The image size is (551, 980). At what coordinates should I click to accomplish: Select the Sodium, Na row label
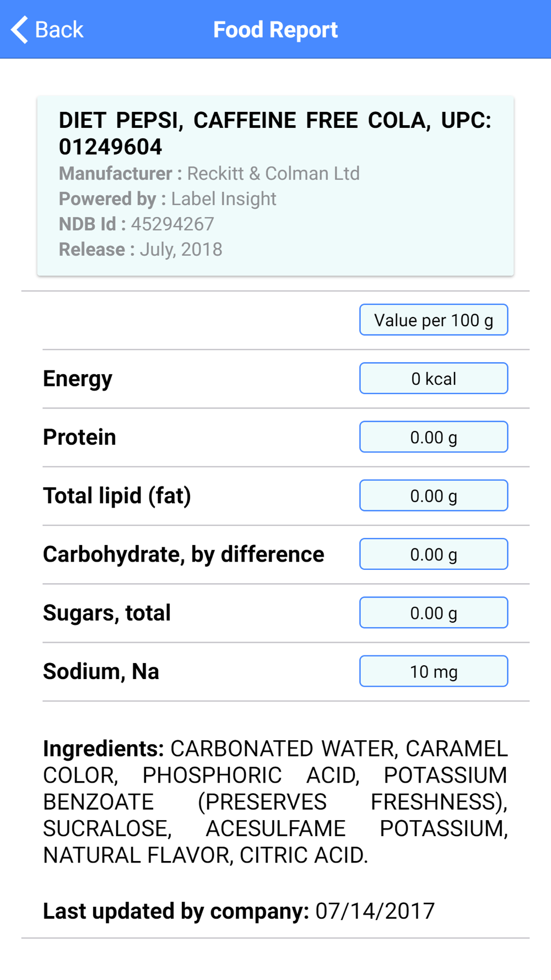(x=101, y=671)
